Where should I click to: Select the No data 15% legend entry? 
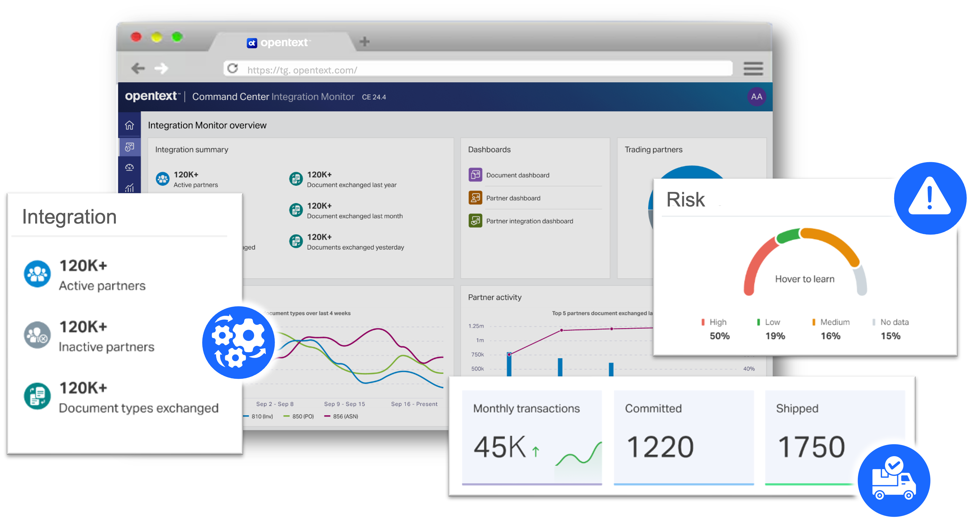[890, 329]
